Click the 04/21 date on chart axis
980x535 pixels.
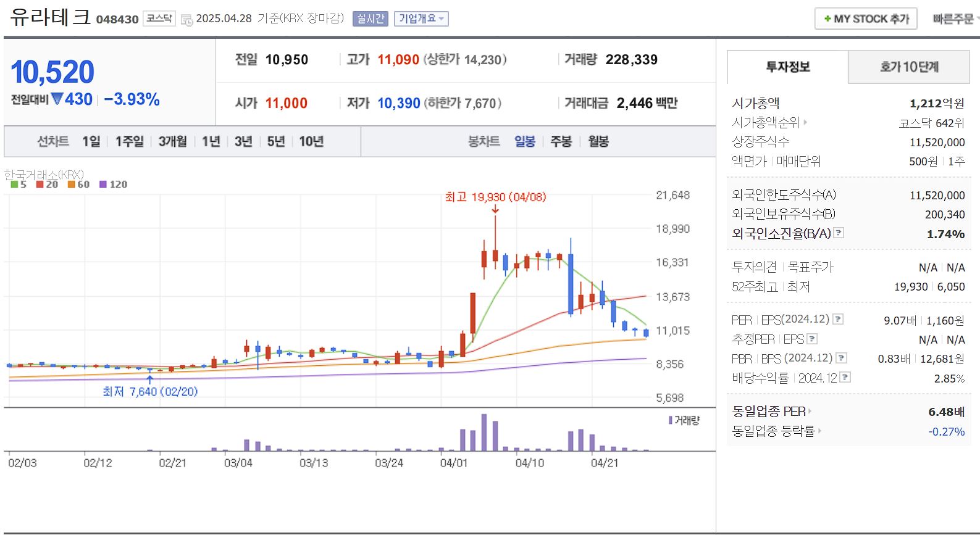tap(605, 463)
